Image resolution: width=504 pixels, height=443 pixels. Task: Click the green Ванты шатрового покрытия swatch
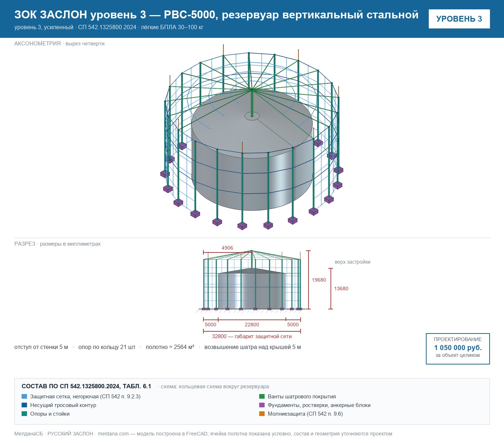point(262,396)
